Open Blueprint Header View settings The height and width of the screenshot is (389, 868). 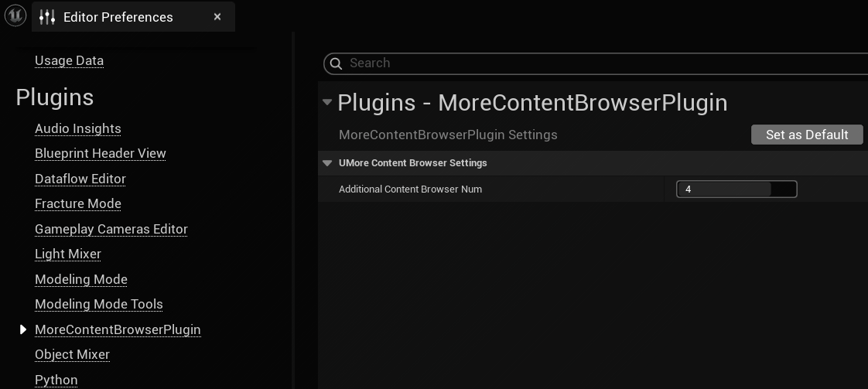(101, 153)
